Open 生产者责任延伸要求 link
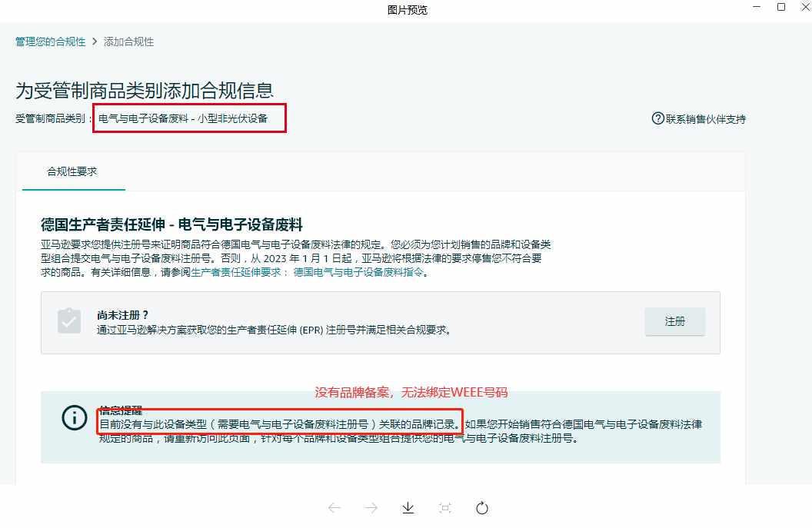 pyautogui.click(x=236, y=272)
